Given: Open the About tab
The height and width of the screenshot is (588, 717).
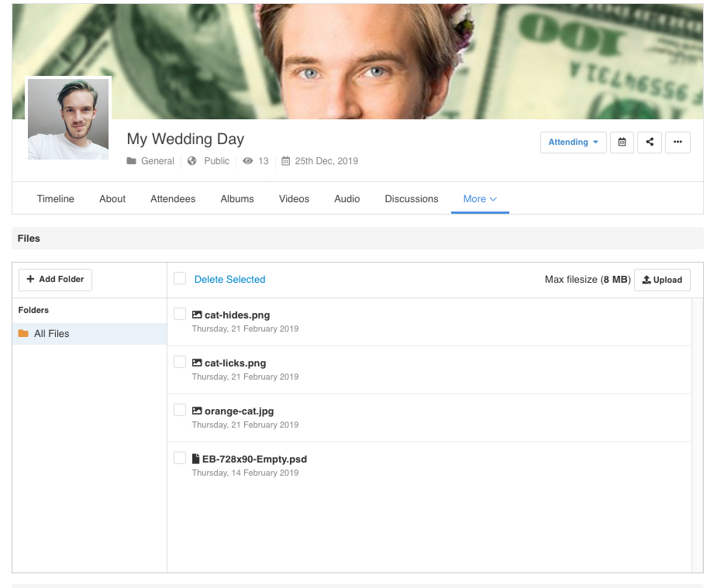Looking at the screenshot, I should click(112, 199).
